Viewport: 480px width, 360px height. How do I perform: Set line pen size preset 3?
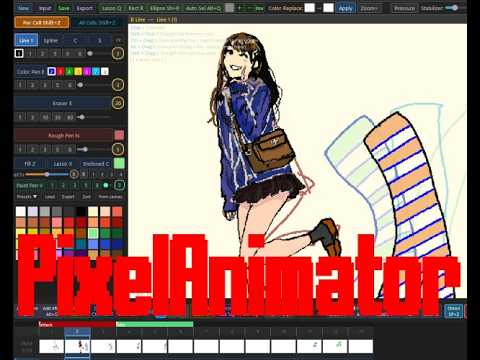tap(55, 53)
